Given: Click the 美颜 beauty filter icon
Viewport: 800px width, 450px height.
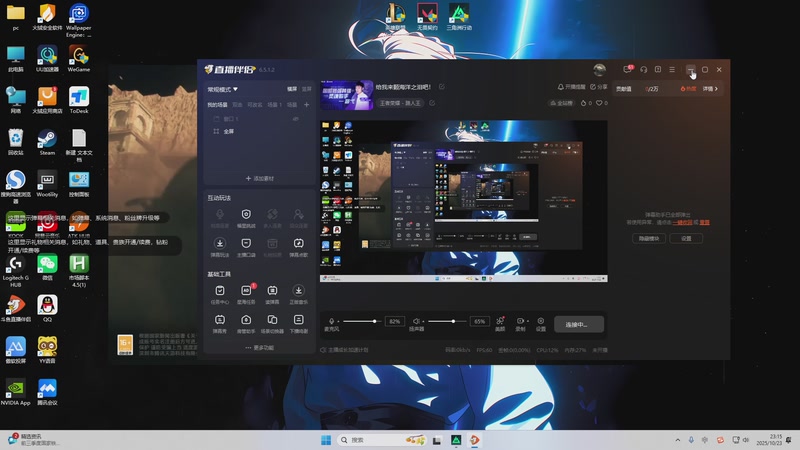Looking at the screenshot, I should (500, 320).
